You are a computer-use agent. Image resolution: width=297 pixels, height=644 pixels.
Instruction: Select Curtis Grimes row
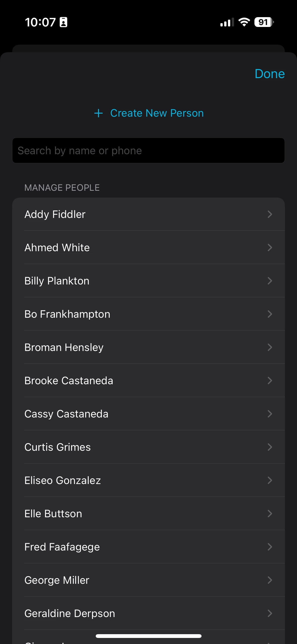click(x=148, y=447)
